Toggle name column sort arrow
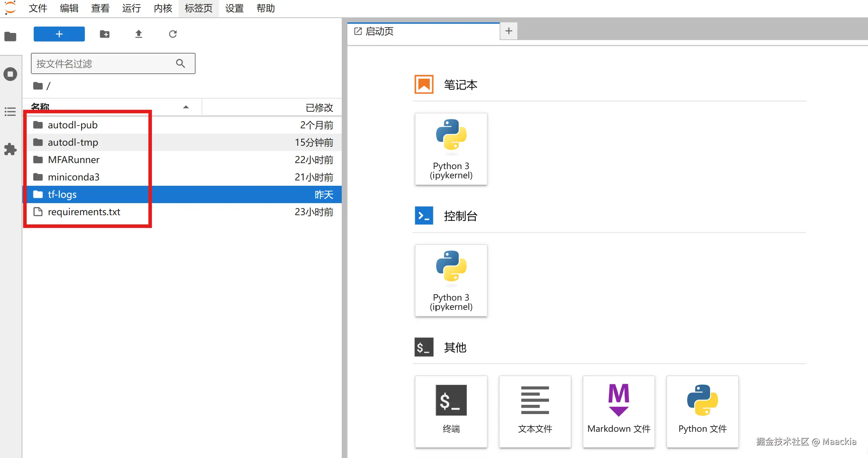Screen dimensions: 868x458 (186, 107)
